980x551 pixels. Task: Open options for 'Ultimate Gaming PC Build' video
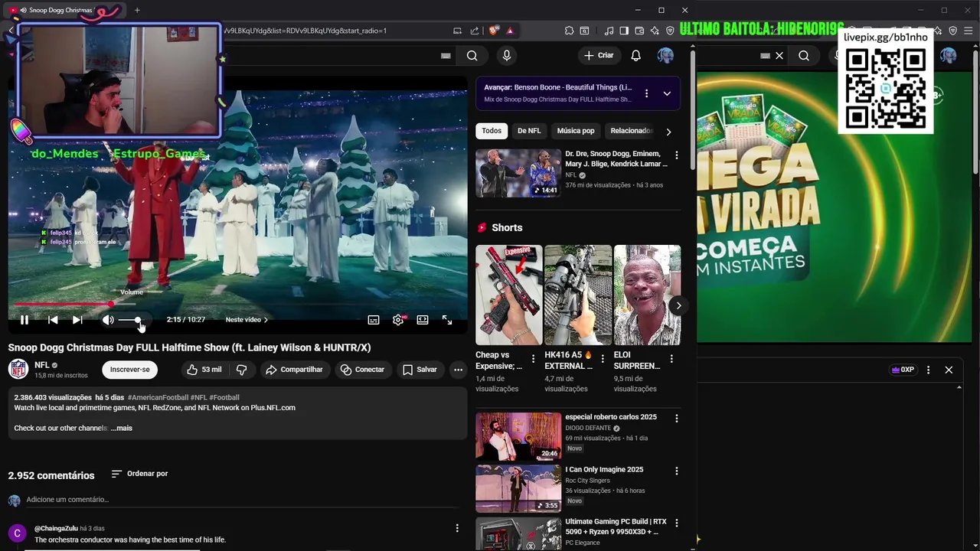coord(676,523)
